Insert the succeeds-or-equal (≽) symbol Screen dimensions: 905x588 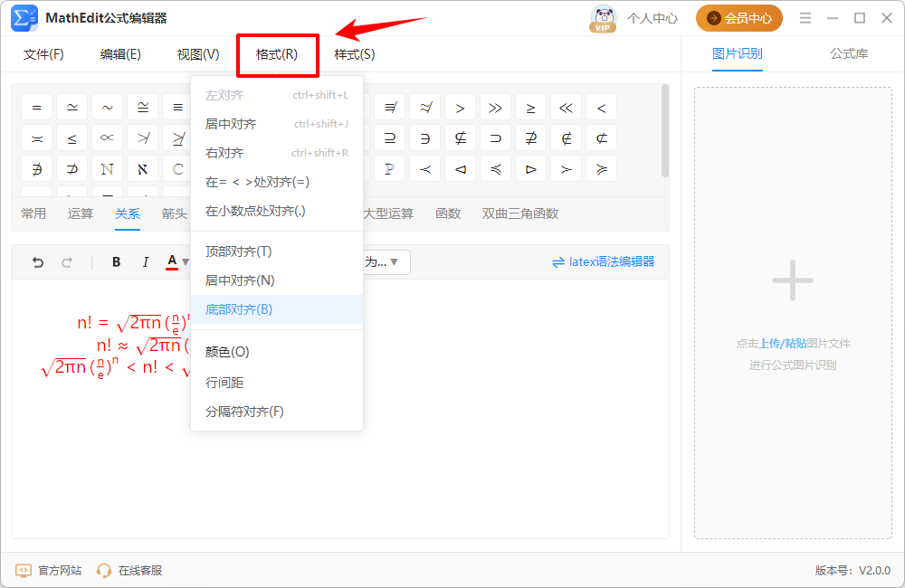pyautogui.click(x=602, y=169)
